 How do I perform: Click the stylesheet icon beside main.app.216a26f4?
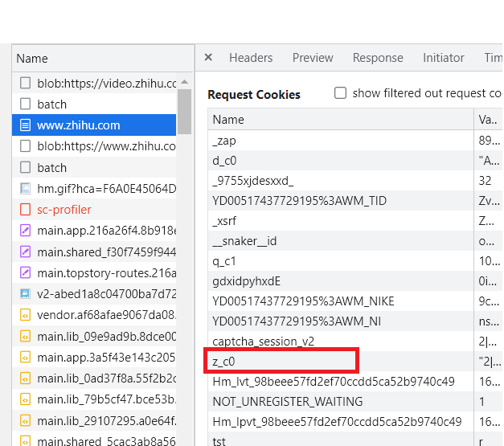pyautogui.click(x=25, y=231)
